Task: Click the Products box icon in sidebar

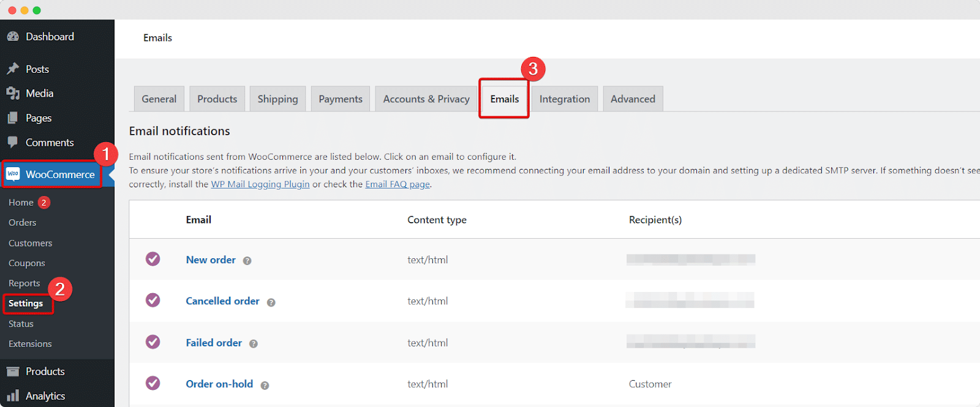Action: point(13,372)
